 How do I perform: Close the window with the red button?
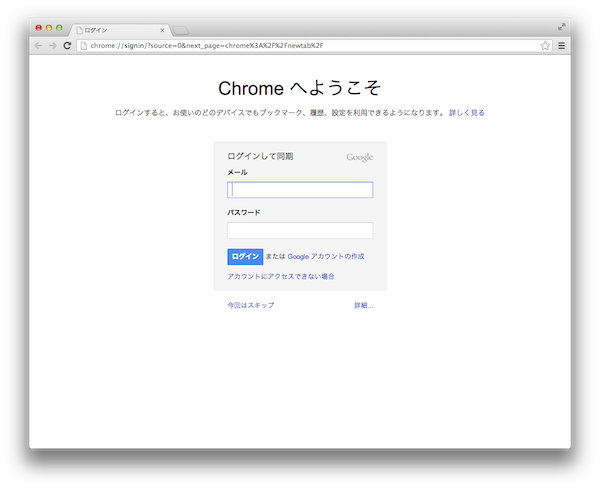tap(39, 28)
